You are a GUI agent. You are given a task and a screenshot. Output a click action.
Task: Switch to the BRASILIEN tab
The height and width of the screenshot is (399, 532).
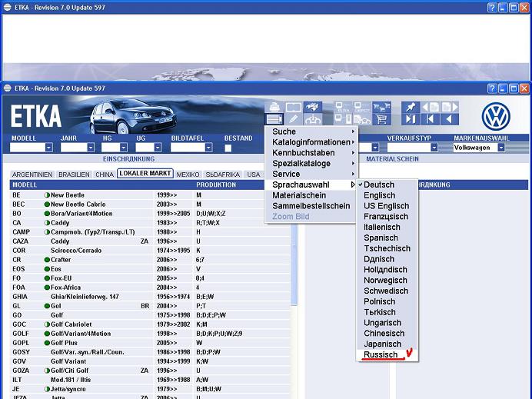pyautogui.click(x=74, y=175)
